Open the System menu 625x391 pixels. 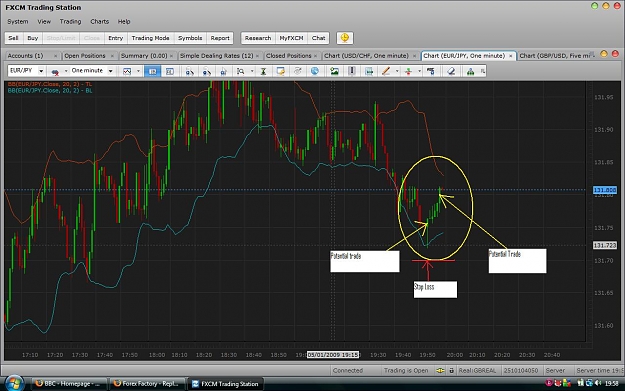(18, 22)
